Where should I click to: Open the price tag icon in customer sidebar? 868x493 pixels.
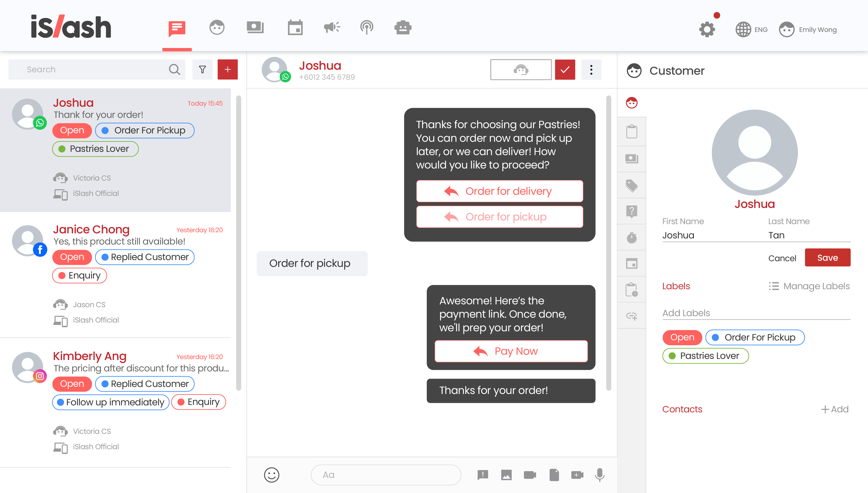(632, 185)
